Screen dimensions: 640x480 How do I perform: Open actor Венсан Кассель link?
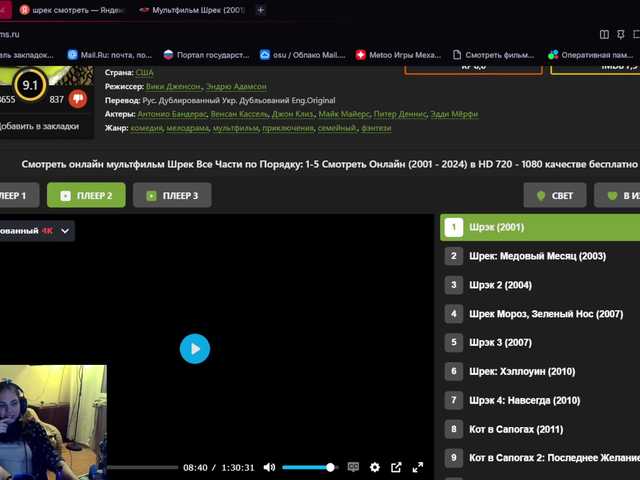click(x=239, y=114)
